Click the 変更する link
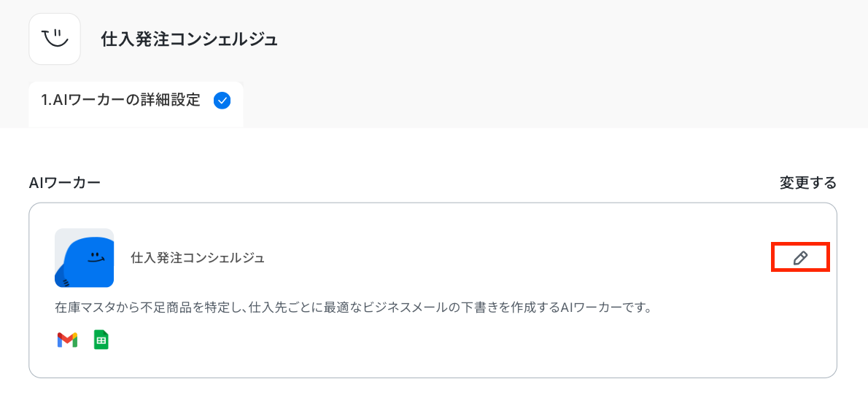This screenshot has width=868, height=395. 807,183
